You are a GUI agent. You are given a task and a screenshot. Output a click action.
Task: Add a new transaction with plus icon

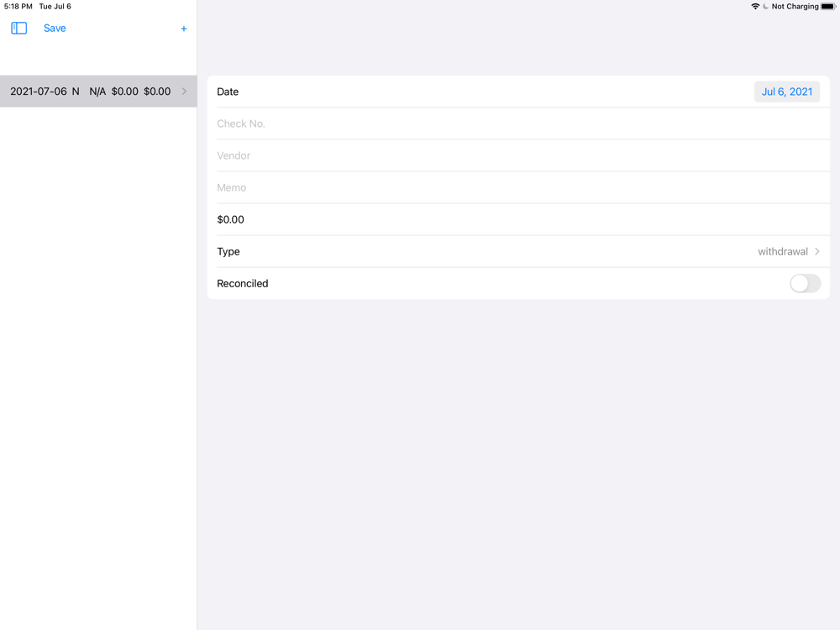[x=184, y=29]
